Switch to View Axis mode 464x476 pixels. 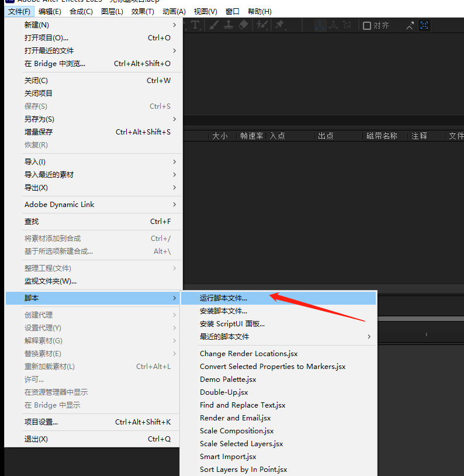click(x=347, y=26)
